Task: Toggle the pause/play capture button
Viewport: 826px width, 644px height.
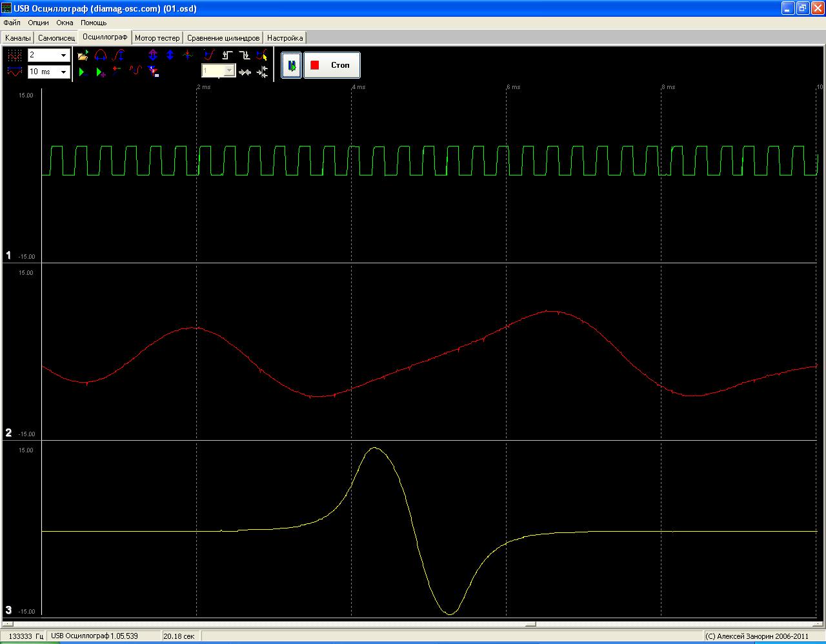Action: click(x=292, y=65)
